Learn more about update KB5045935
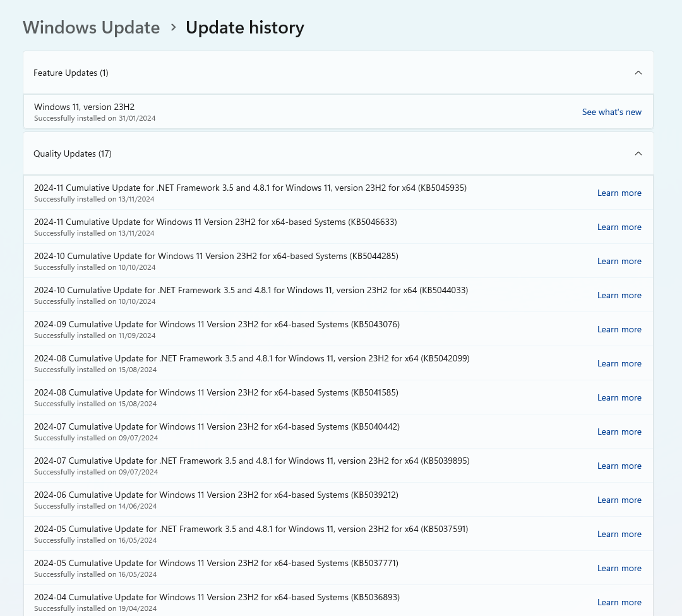 619,193
